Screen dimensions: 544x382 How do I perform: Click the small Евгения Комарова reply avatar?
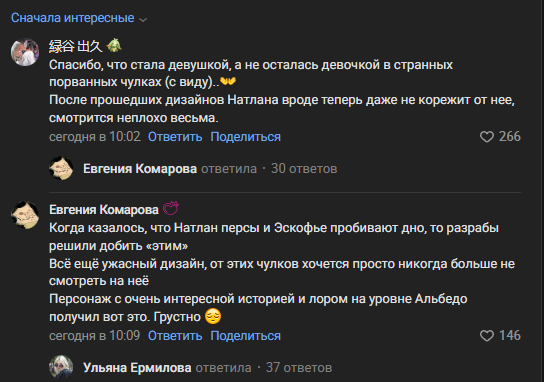point(61,168)
